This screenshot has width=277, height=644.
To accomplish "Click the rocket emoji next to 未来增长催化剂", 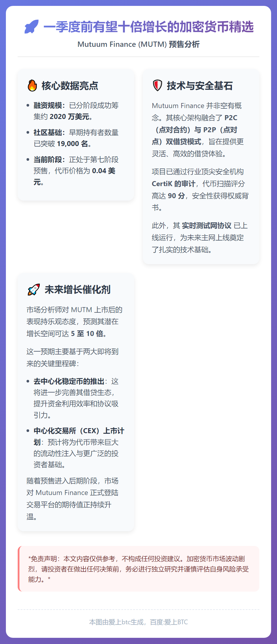I will tap(34, 289).
